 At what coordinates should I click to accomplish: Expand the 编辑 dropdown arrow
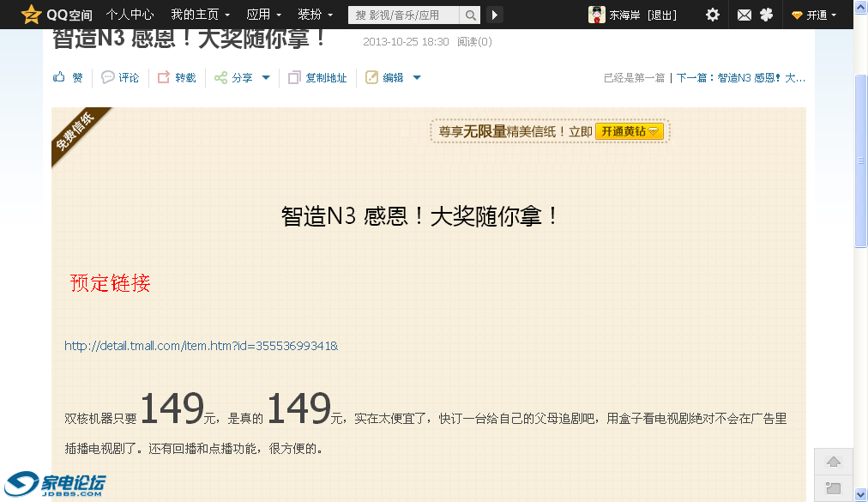[x=417, y=77]
